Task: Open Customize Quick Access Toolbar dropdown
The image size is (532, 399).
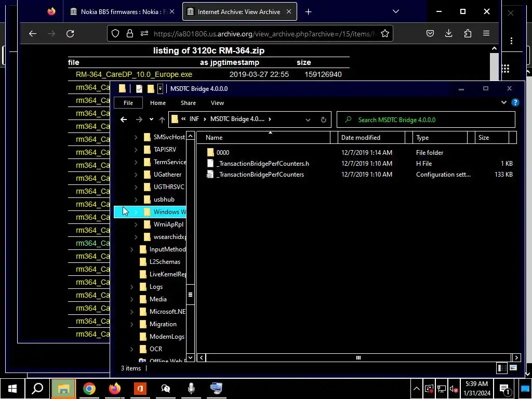Action: 160,89
